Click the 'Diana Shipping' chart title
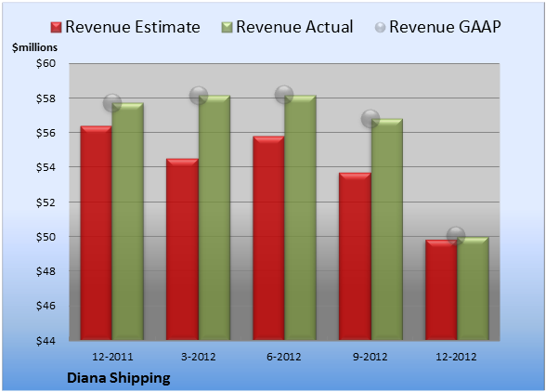The image size is (546, 392). (119, 378)
